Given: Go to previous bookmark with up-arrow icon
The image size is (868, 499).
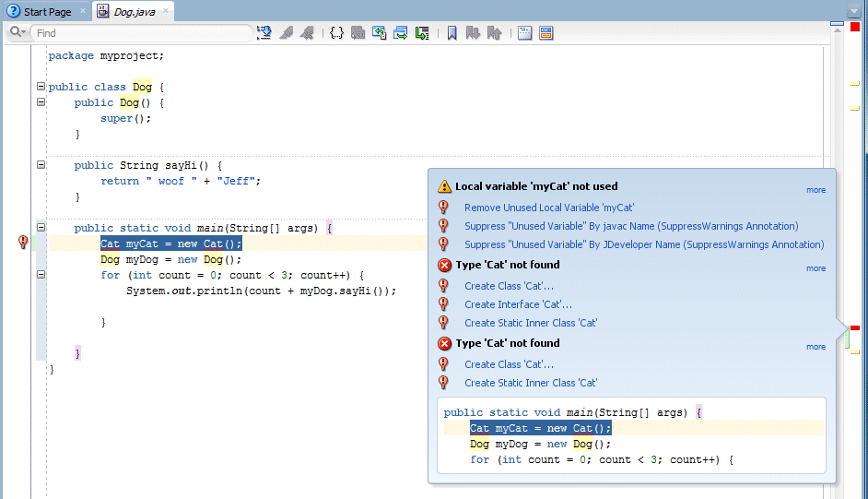Looking at the screenshot, I should point(494,33).
